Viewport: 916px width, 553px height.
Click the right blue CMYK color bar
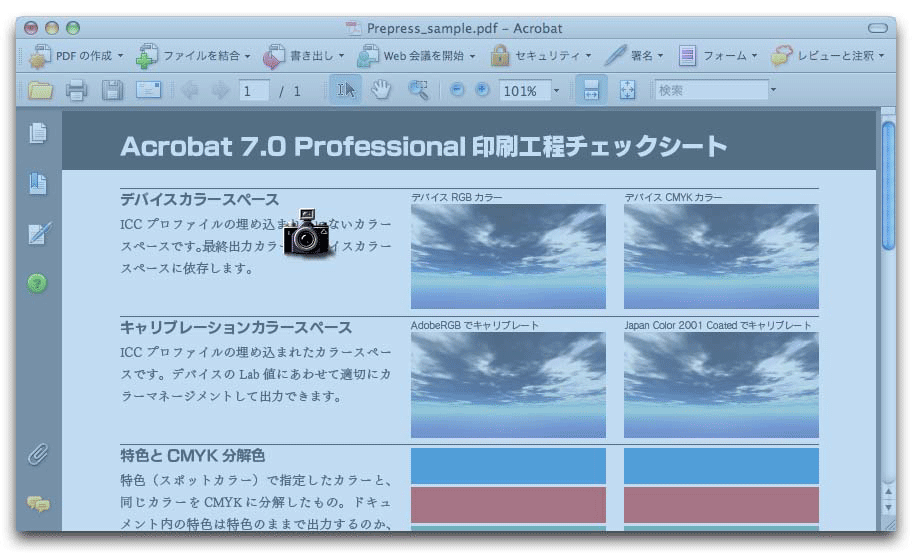point(721,466)
